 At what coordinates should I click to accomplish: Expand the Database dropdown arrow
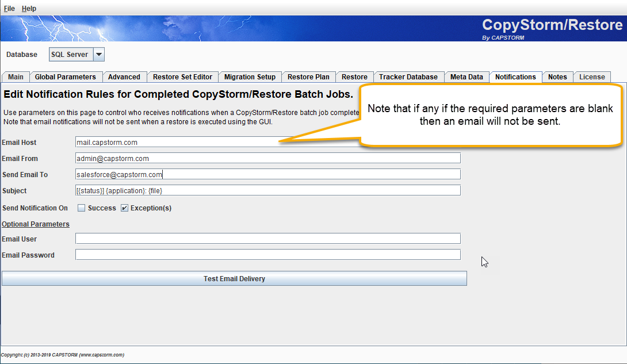tap(99, 54)
